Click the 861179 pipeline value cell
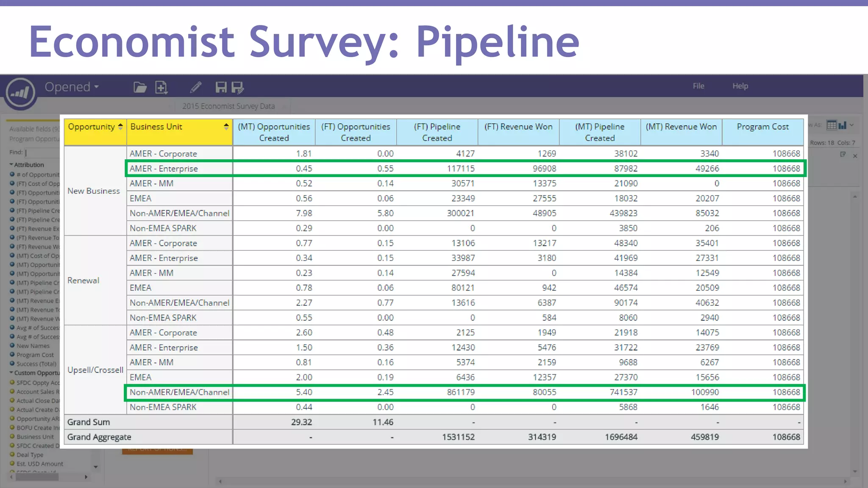868x488 pixels. (437, 392)
